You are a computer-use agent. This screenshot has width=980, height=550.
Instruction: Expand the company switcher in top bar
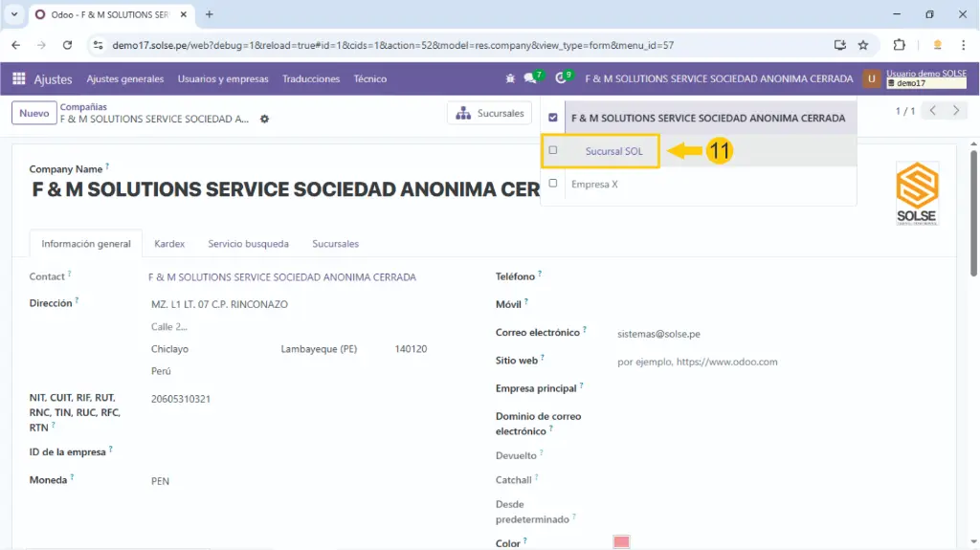click(719, 78)
